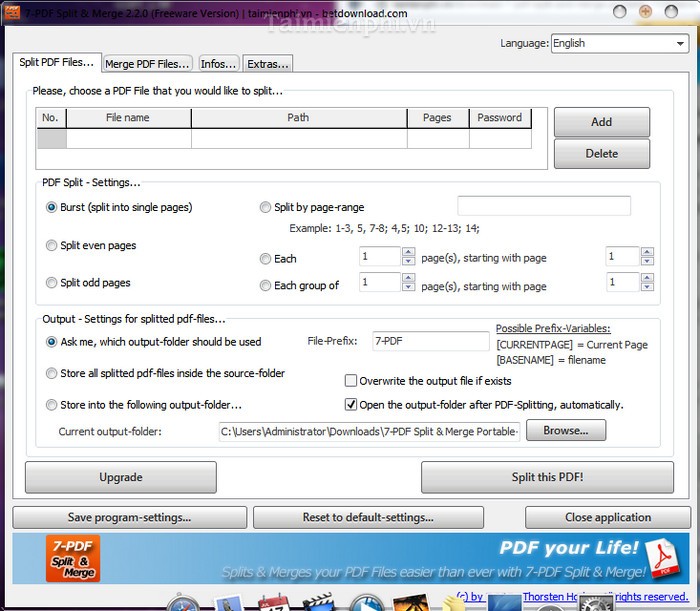This screenshot has width=700, height=611.
Task: Open the clapperboard movie icon in dock
Action: pos(319,603)
